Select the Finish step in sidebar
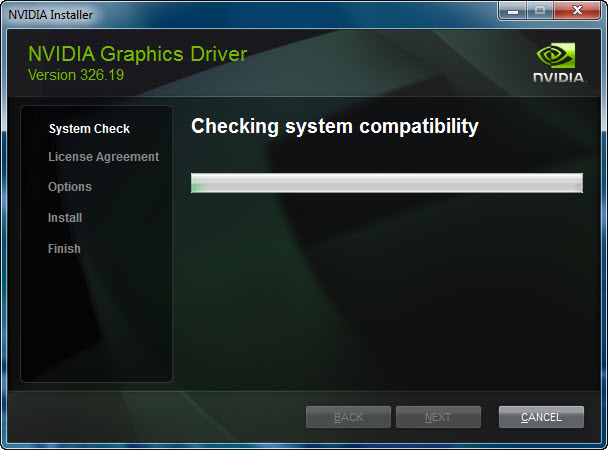This screenshot has height=450, width=608. pos(64,248)
